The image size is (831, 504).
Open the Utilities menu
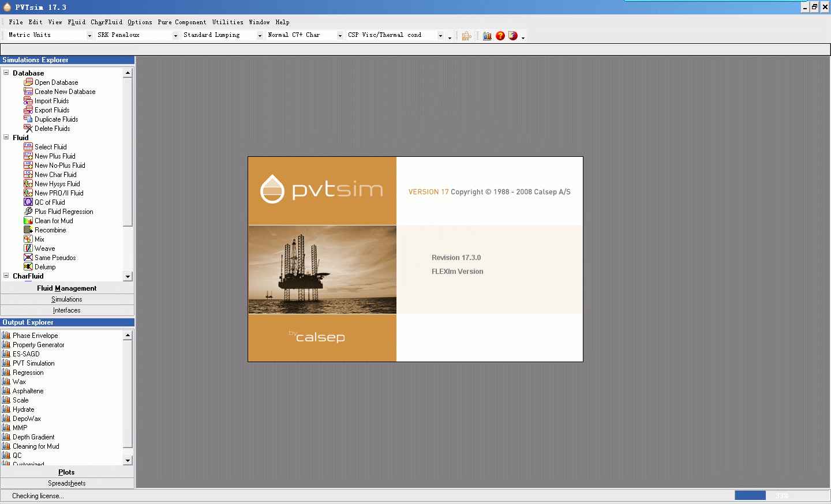pos(228,22)
